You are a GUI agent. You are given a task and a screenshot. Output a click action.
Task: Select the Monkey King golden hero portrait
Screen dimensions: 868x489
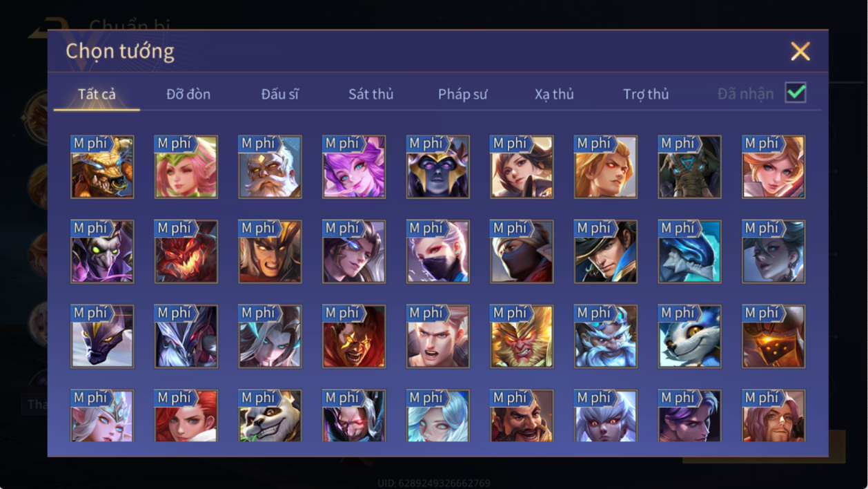click(x=522, y=336)
